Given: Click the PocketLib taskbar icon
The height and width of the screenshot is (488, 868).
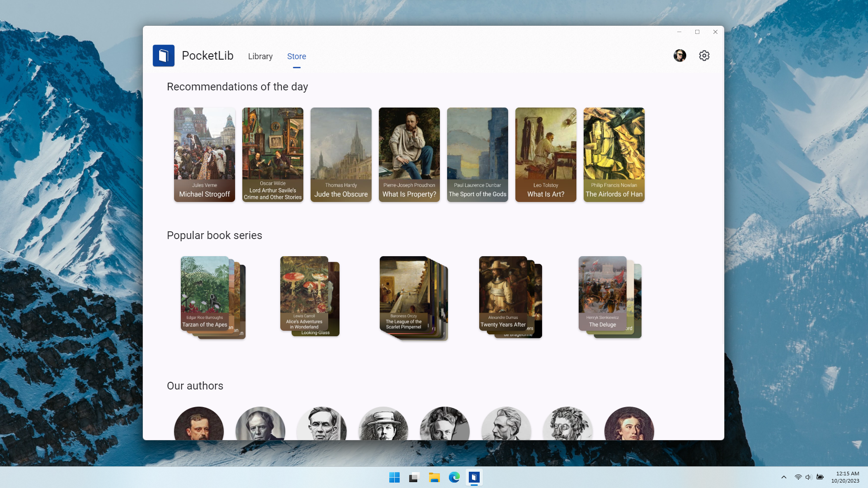Looking at the screenshot, I should (474, 478).
